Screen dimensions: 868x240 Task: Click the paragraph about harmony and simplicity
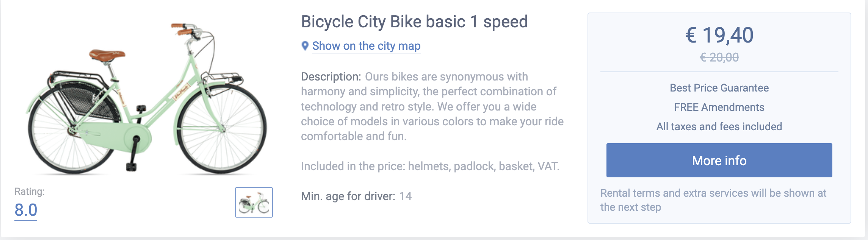point(432,107)
